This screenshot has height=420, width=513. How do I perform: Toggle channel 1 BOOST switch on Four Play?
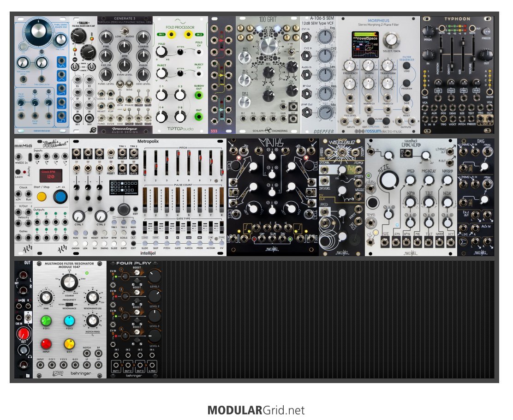tap(137, 273)
